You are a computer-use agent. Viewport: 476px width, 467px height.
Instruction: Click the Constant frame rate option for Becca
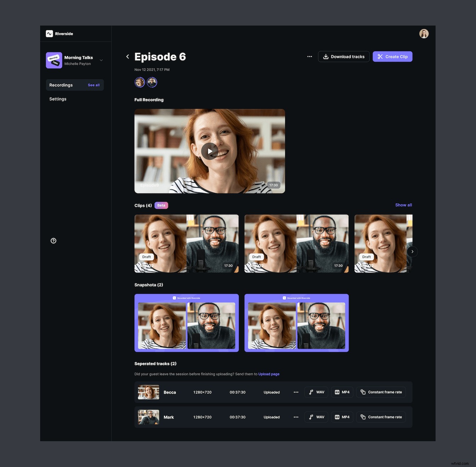381,392
